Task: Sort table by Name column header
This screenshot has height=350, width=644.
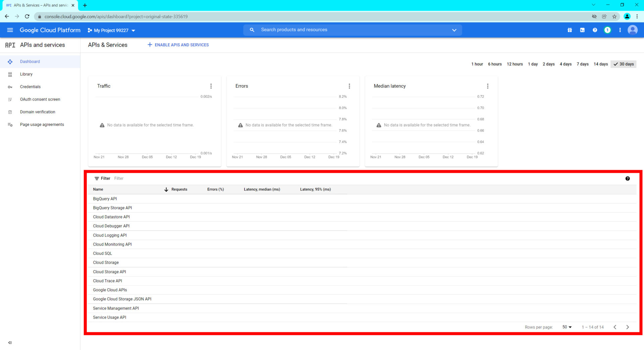Action: [98, 190]
